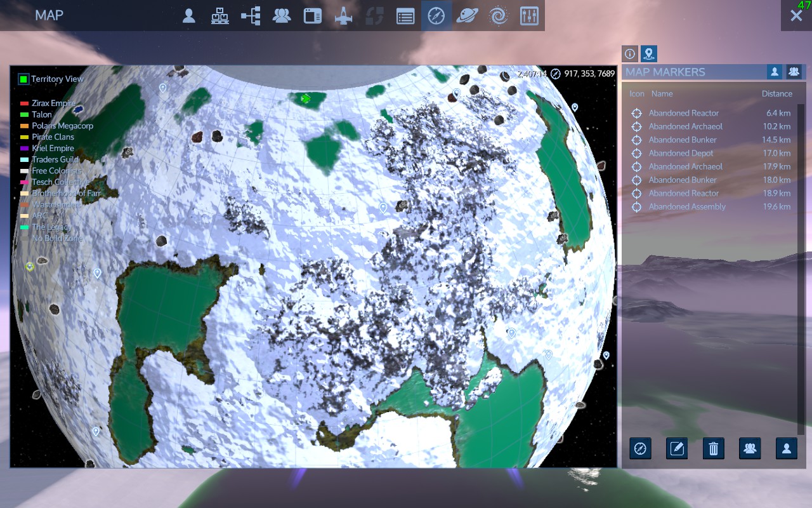Viewport: 812px width, 508px height.
Task: Click the single player button at panel bottom
Action: click(x=787, y=448)
